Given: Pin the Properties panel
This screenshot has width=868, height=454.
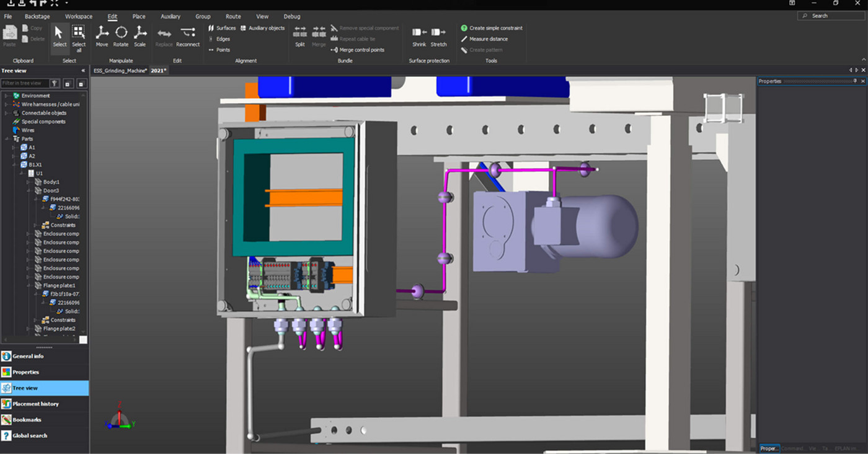Looking at the screenshot, I should point(855,81).
